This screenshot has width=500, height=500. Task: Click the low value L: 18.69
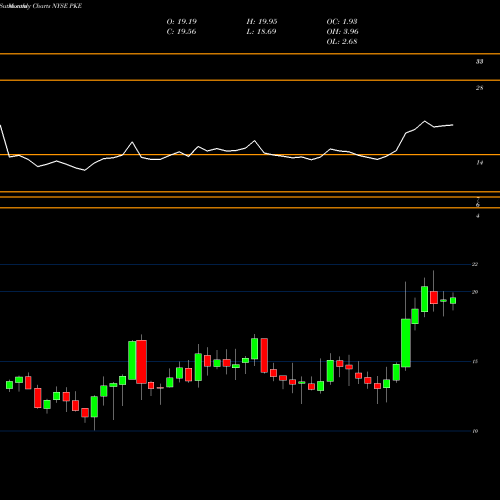pyautogui.click(x=261, y=32)
